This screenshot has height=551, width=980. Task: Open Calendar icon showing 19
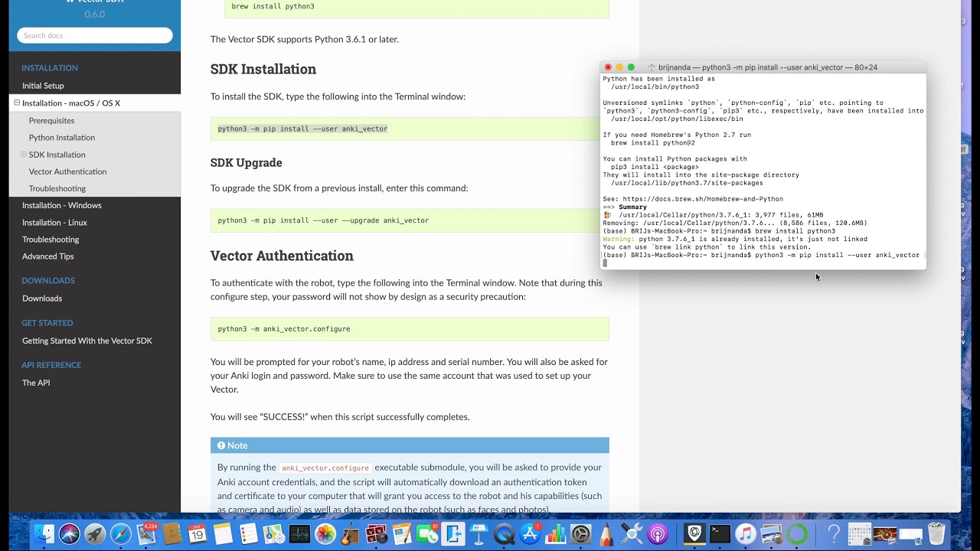pyautogui.click(x=198, y=533)
